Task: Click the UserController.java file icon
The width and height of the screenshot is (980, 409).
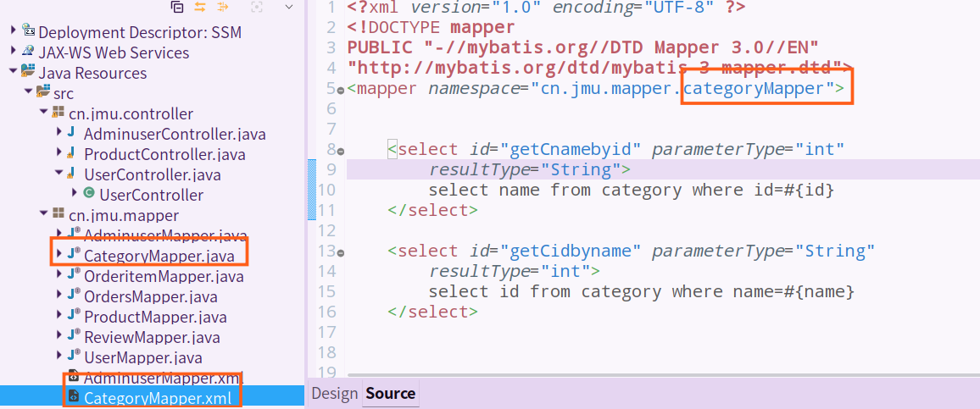Action: (70, 174)
